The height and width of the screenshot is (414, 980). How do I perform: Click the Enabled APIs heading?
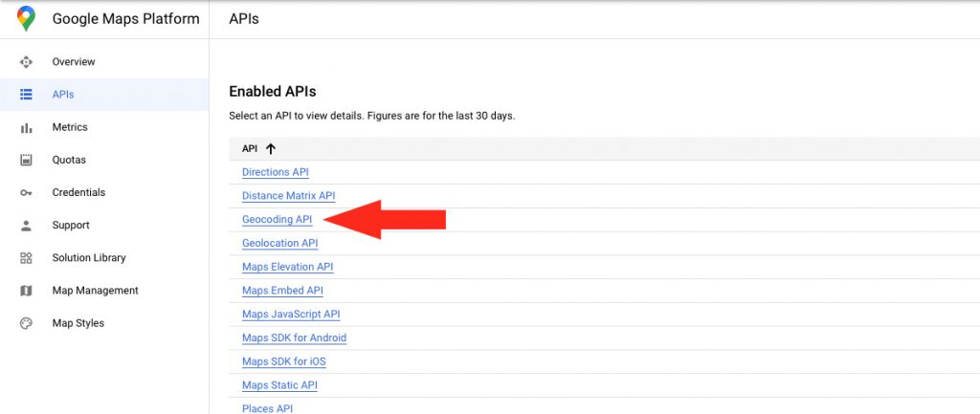pos(273,92)
